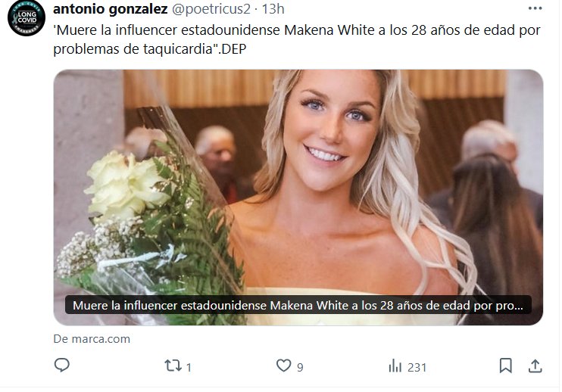Open view analytics bar chart icon
The image size is (562, 392).
tap(395, 366)
